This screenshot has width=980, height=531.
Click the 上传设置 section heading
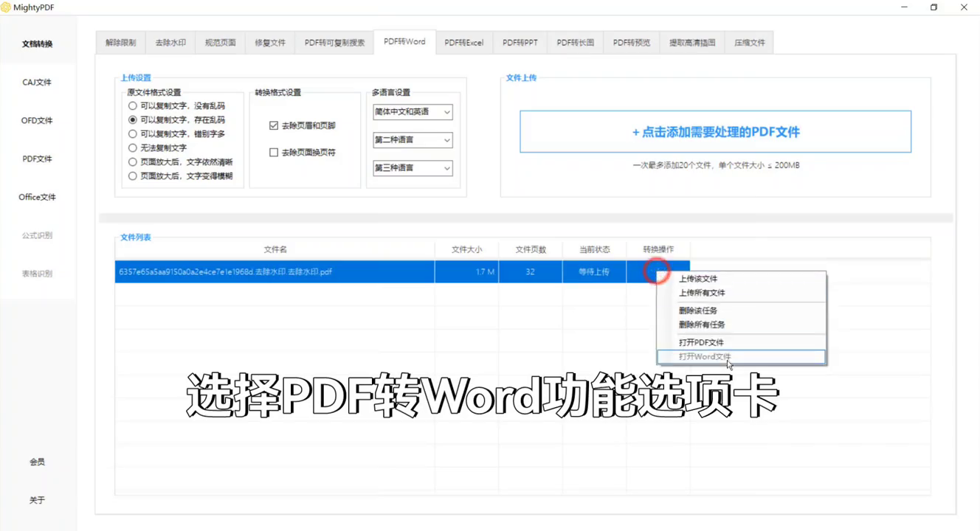pyautogui.click(x=136, y=77)
